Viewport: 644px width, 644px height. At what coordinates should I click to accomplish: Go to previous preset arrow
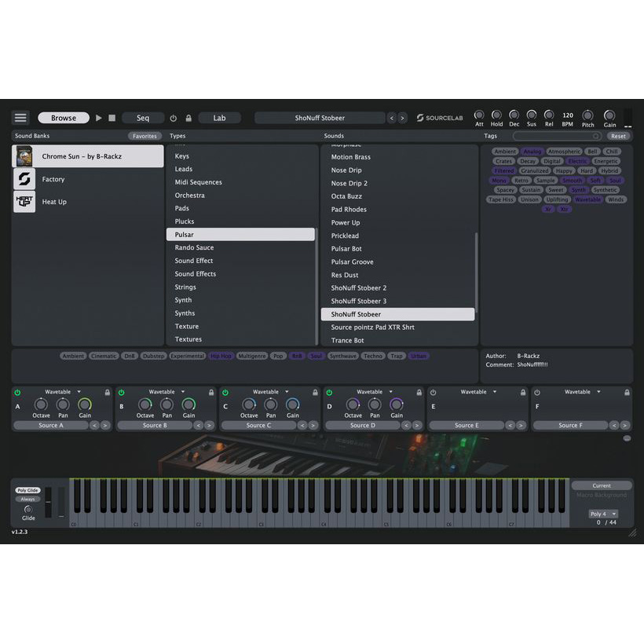point(392,119)
